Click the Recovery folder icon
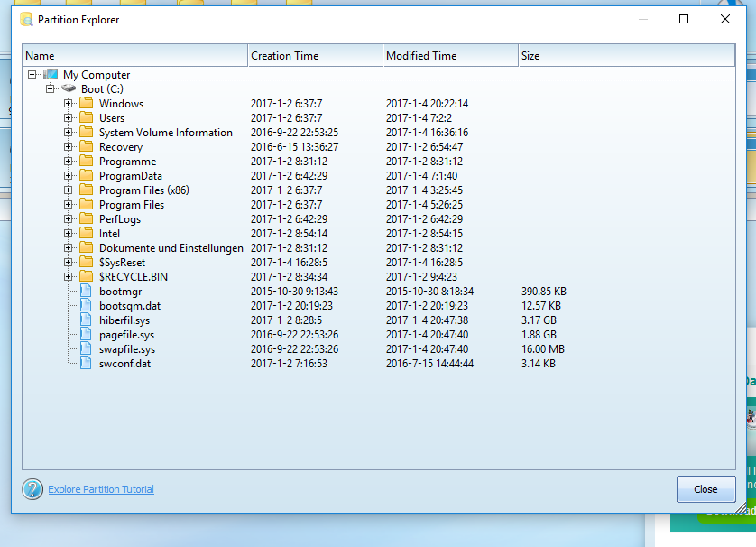 [x=87, y=146]
